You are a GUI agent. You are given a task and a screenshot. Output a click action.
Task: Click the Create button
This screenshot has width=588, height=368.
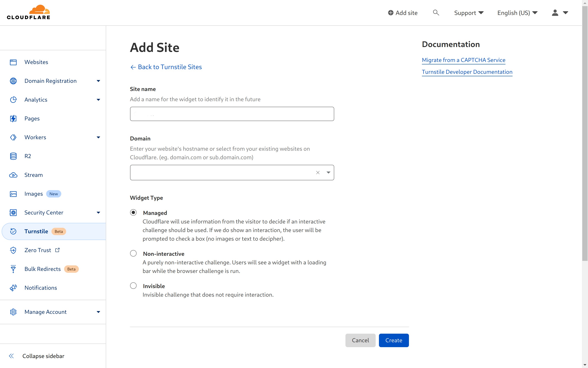tap(394, 340)
